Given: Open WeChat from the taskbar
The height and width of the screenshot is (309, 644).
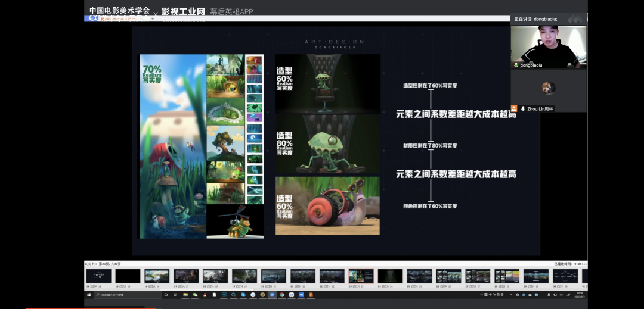Looking at the screenshot, I should 195,295.
